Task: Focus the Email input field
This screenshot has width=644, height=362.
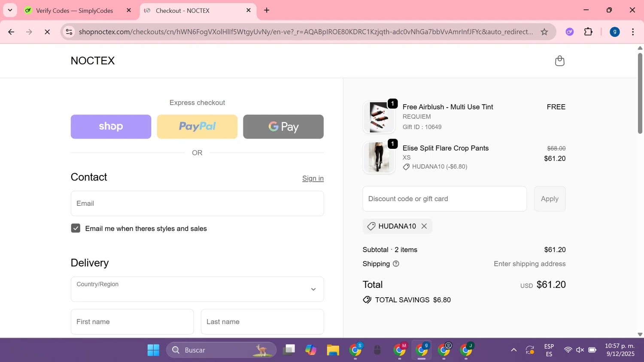Action: tap(197, 203)
